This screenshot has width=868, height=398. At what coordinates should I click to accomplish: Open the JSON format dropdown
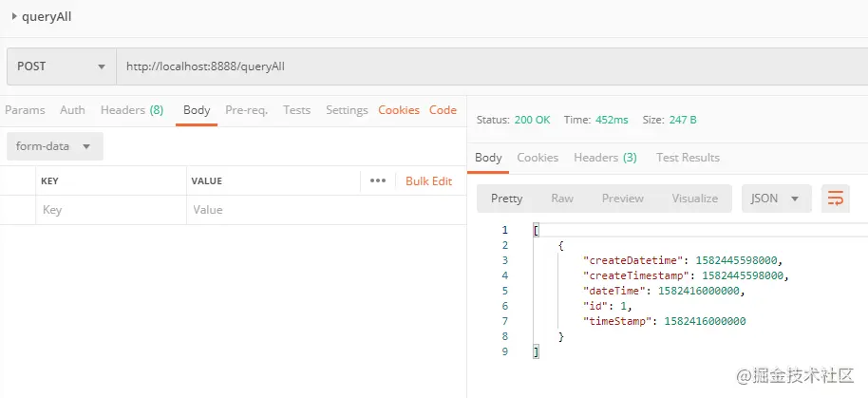tap(776, 199)
